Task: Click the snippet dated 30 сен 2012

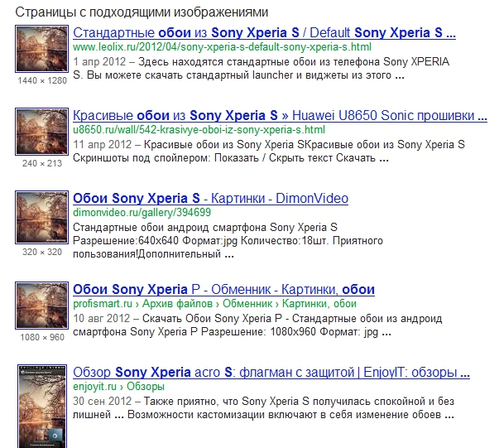Action: [x=263, y=408]
